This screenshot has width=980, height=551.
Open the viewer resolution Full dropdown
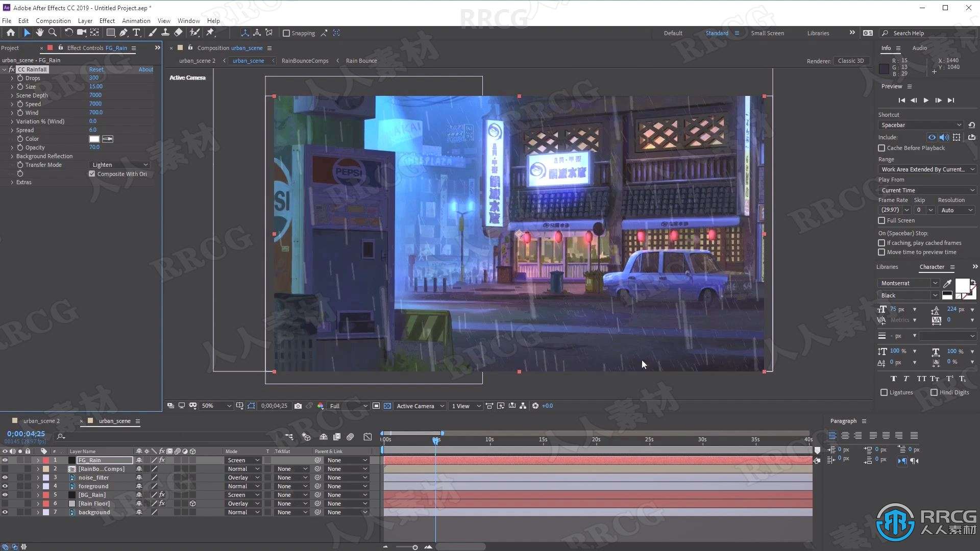[348, 406]
